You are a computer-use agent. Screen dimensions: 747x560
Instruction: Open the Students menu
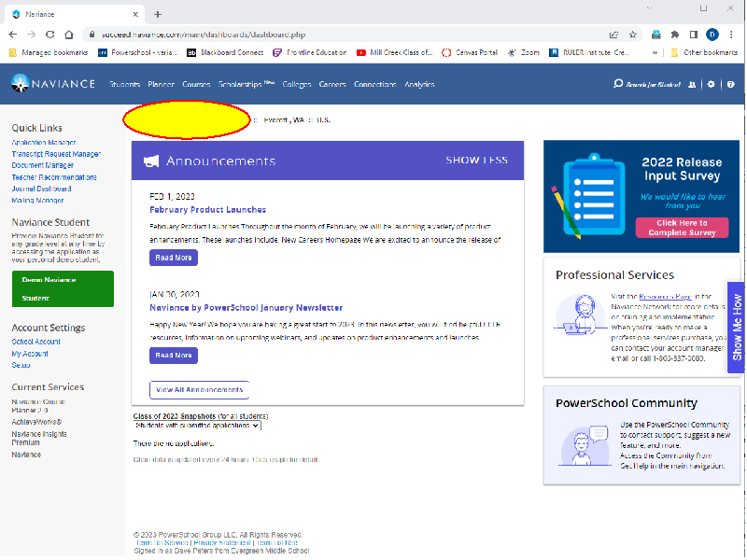click(124, 84)
